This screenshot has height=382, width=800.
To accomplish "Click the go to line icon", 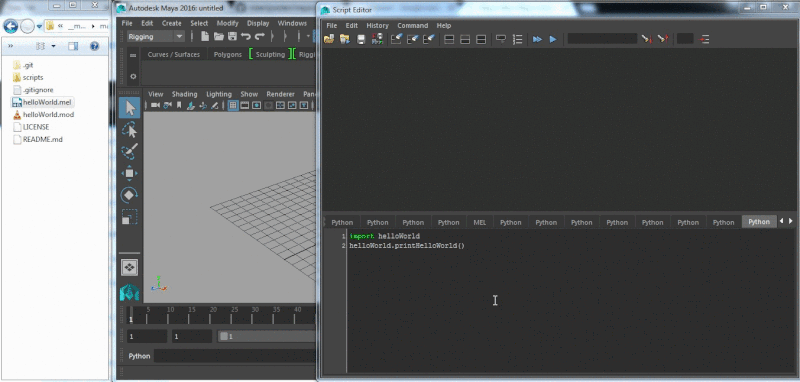I will click(705, 39).
